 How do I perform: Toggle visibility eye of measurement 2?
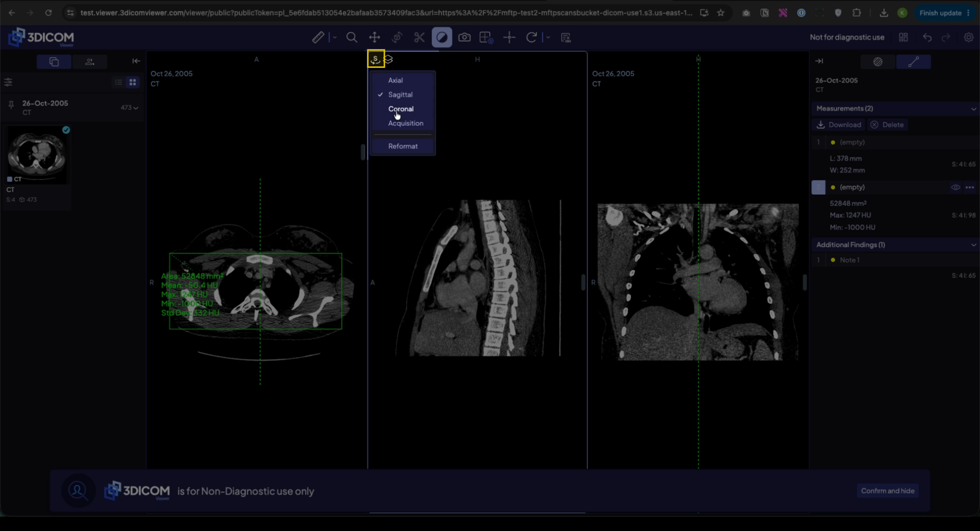[x=955, y=187]
